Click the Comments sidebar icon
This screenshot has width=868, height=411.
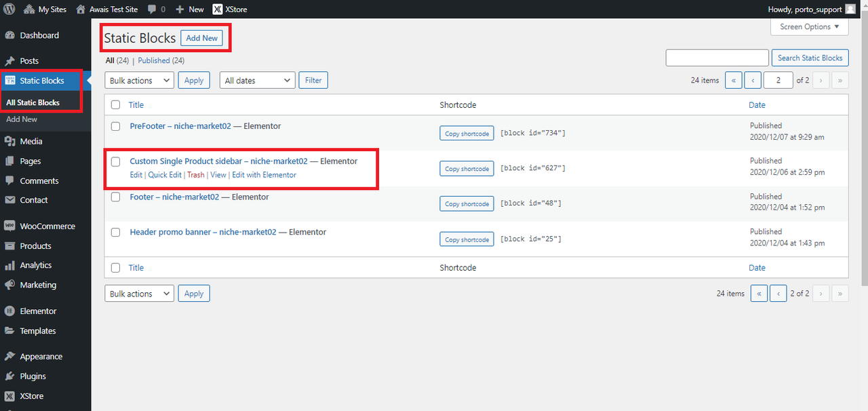[x=10, y=181]
